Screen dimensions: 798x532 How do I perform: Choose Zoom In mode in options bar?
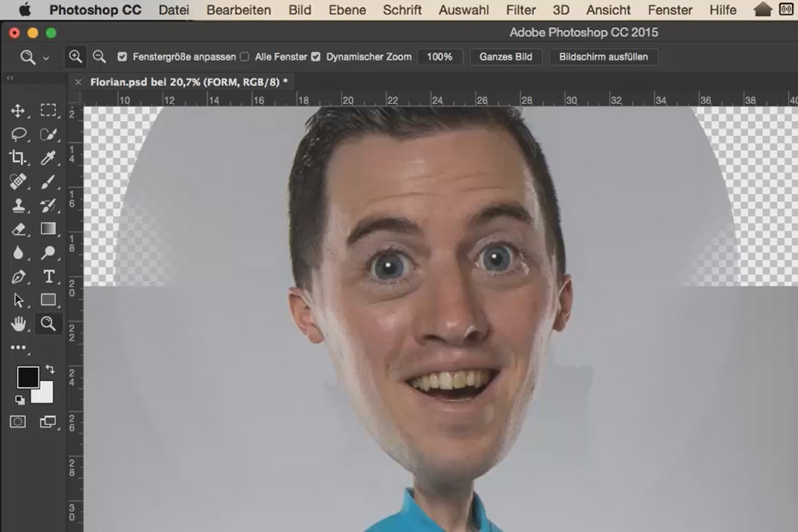pyautogui.click(x=76, y=57)
